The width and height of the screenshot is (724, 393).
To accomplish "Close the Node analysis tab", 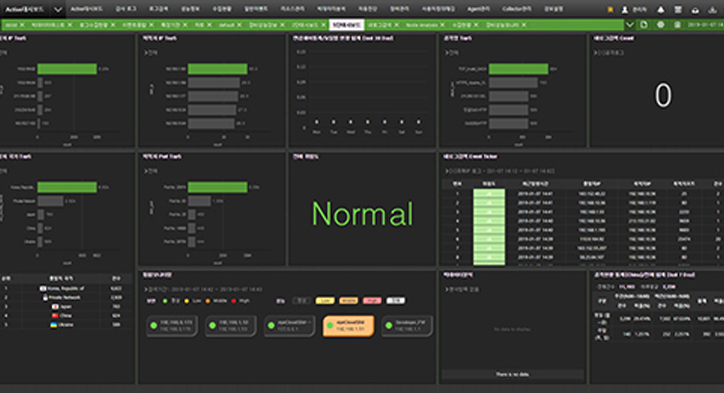I will pyautogui.click(x=442, y=24).
